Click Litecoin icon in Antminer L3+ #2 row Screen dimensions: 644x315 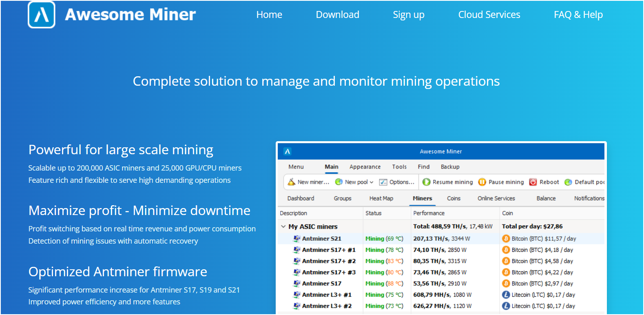point(506,306)
